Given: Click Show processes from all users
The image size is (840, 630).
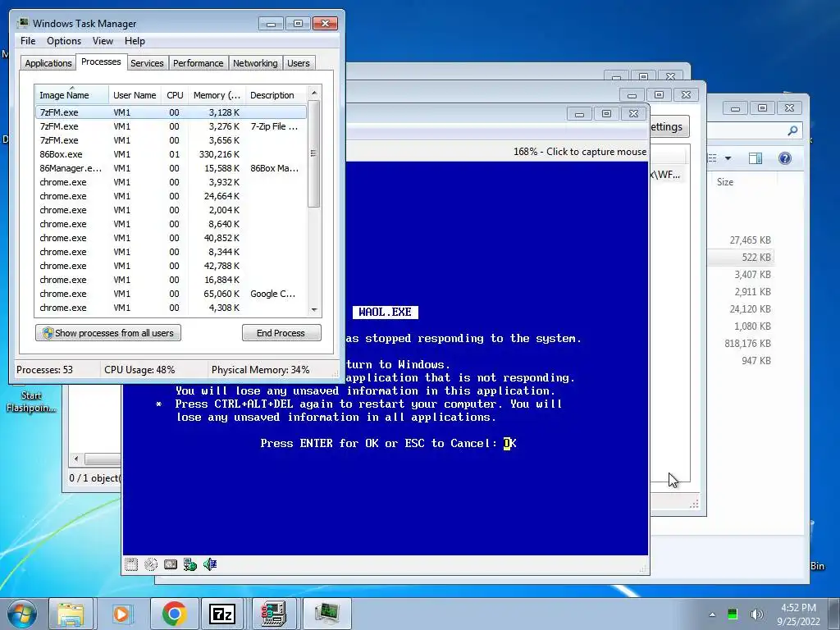Looking at the screenshot, I should pos(108,333).
